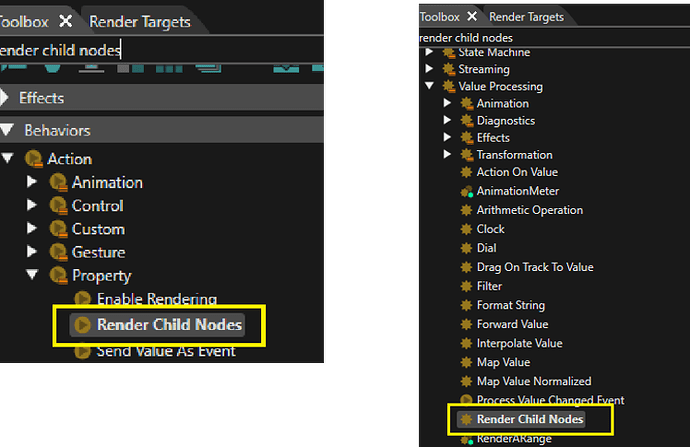Click the Streaming folder icon
The image size is (690, 447).
(448, 69)
